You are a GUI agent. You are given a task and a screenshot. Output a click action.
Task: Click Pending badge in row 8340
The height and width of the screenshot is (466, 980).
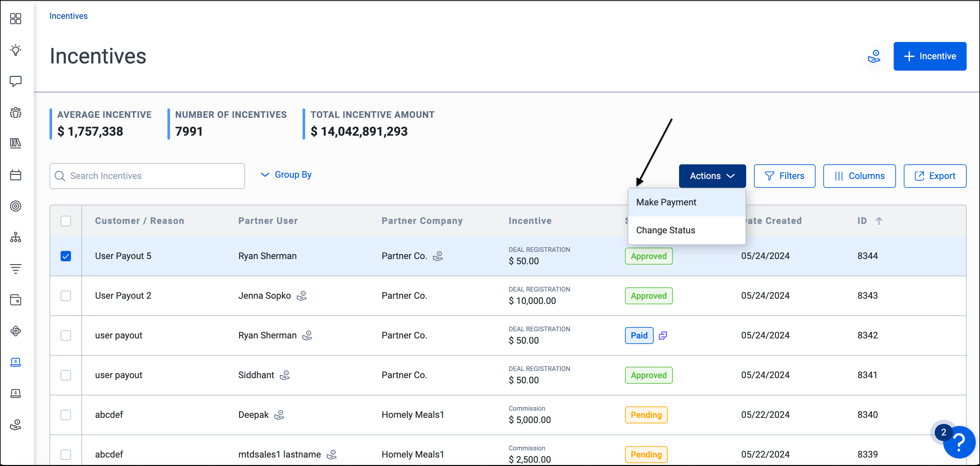pyautogui.click(x=646, y=415)
